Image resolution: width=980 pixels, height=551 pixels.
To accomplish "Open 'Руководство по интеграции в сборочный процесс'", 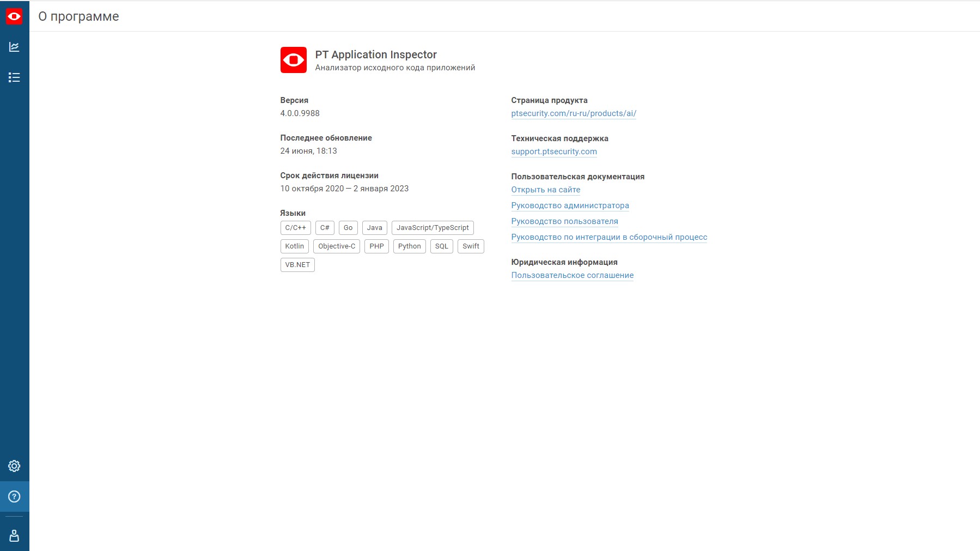I will (x=609, y=237).
